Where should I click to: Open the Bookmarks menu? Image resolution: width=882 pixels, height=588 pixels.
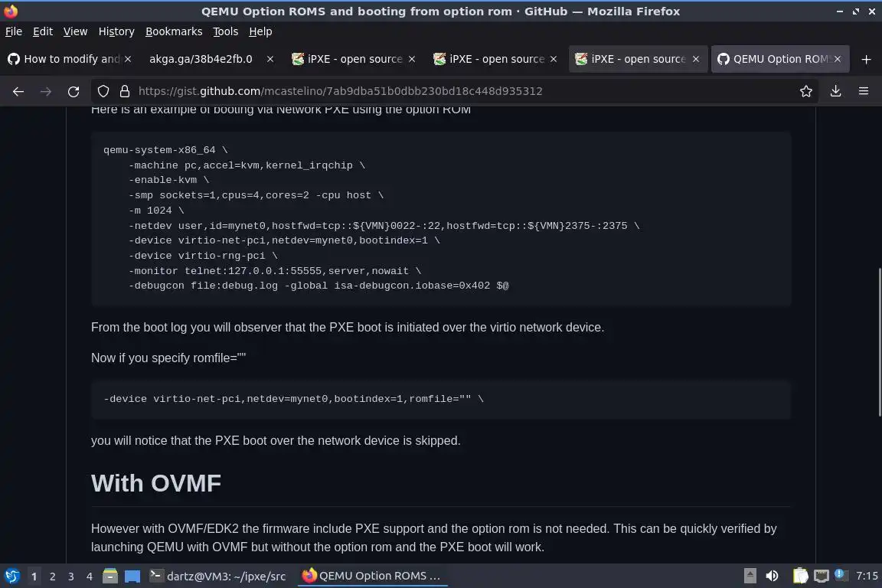click(x=174, y=31)
